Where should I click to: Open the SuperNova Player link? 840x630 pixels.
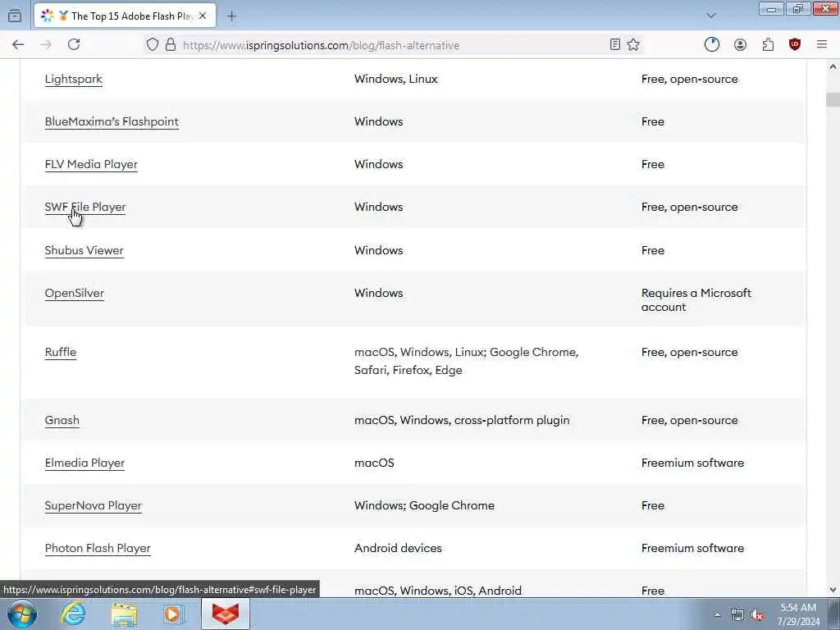[x=94, y=505]
